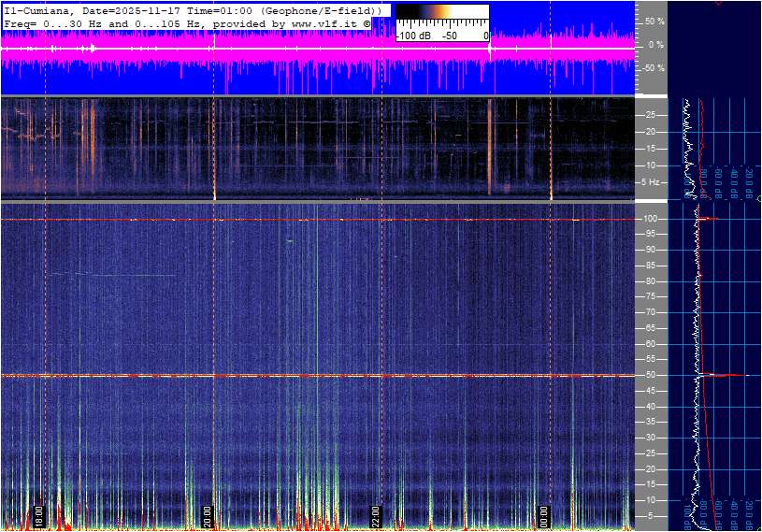Viewport: 762px width, 532px height.
Task: Click the 50 Hz peak in spectrum graph
Action: point(725,375)
